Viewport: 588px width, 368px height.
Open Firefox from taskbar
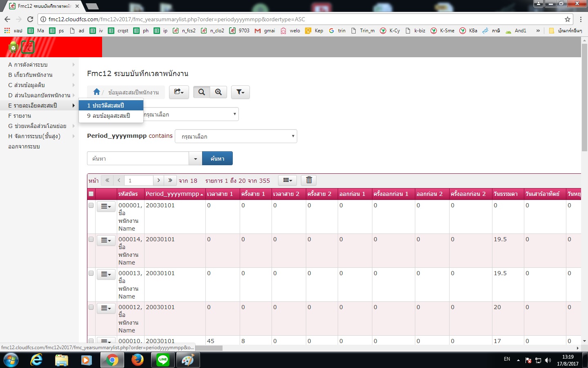click(138, 360)
